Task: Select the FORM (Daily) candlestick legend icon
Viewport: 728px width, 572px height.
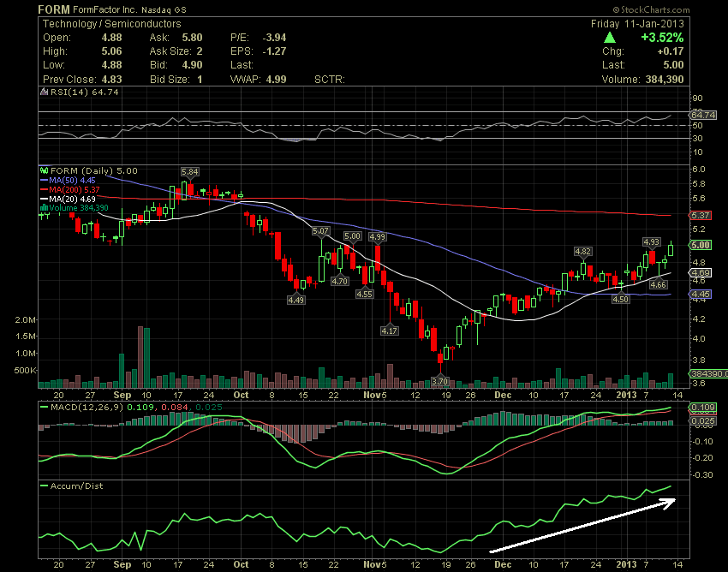Action: pos(44,170)
